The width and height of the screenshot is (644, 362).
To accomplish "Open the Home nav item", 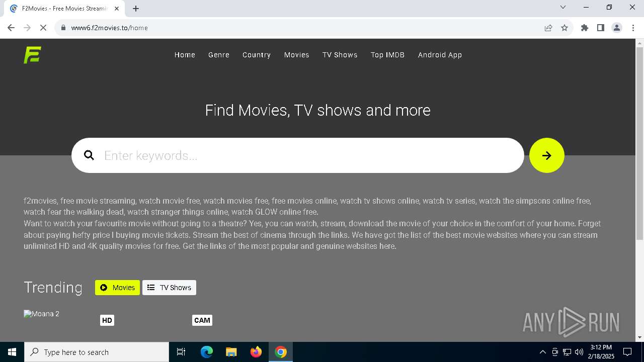I will click(185, 55).
